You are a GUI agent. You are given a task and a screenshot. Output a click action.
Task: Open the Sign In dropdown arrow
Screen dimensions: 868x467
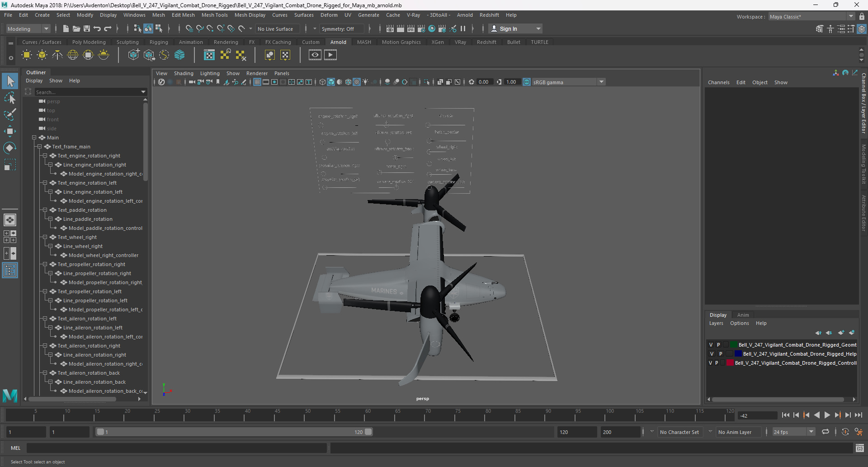click(x=538, y=29)
